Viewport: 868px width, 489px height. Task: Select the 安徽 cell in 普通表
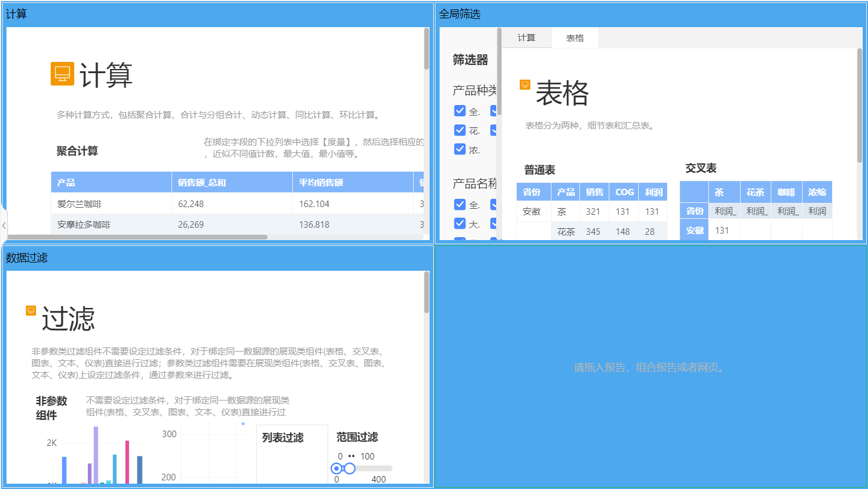coord(532,211)
